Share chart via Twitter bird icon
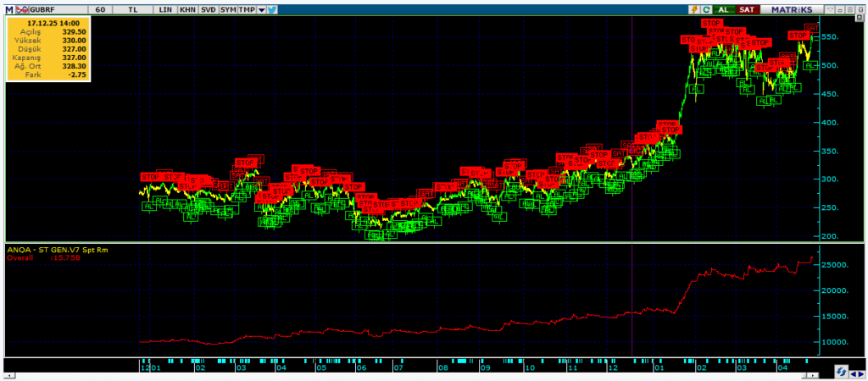The image size is (868, 381). [272, 10]
